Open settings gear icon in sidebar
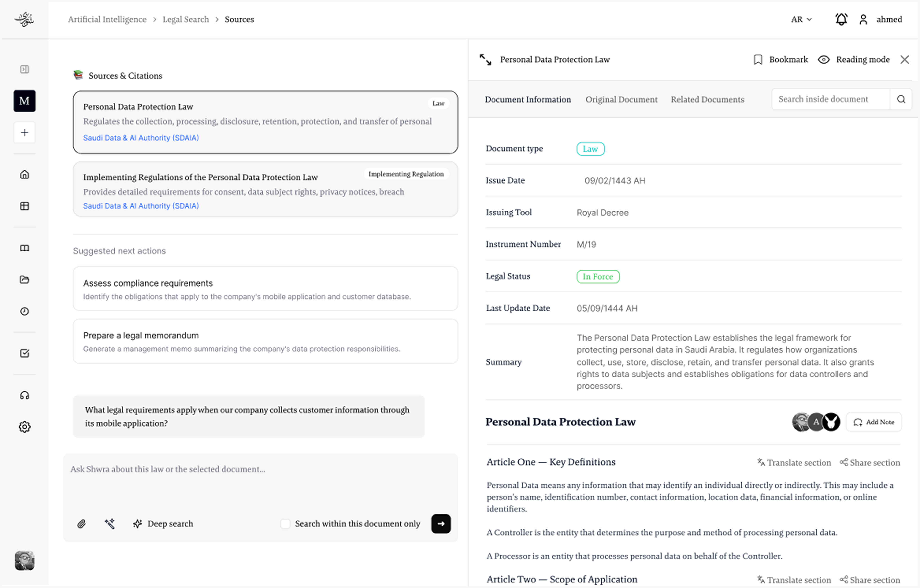The height and width of the screenshot is (588, 920). [x=24, y=427]
